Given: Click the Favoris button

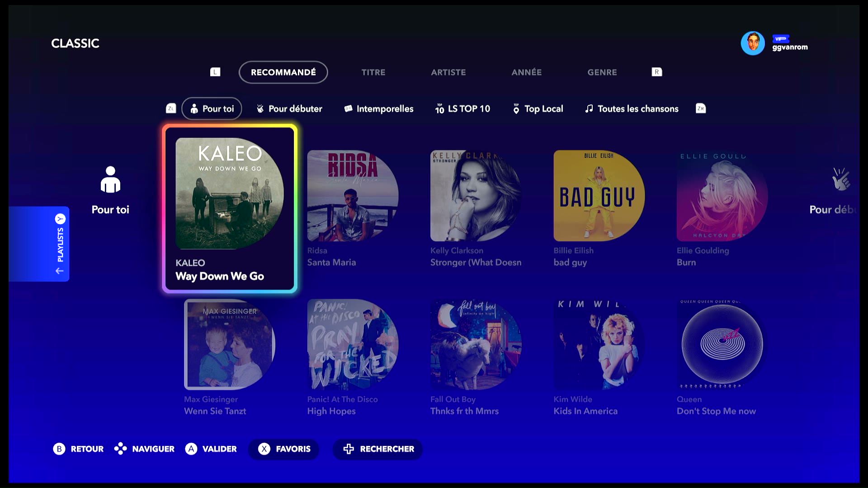Looking at the screenshot, I should tap(284, 449).
